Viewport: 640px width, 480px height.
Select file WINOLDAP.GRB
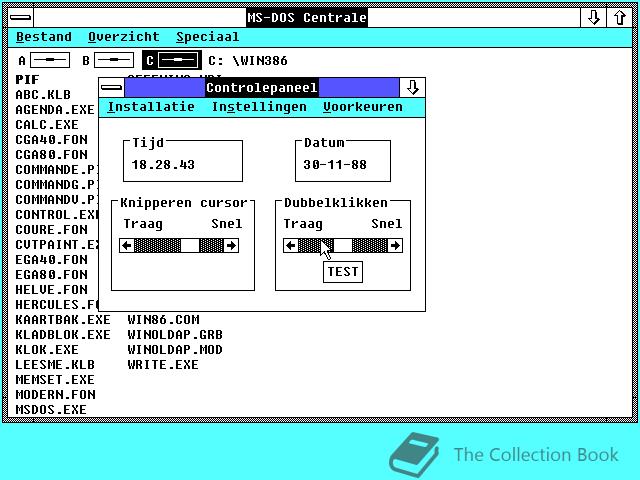[175, 335]
